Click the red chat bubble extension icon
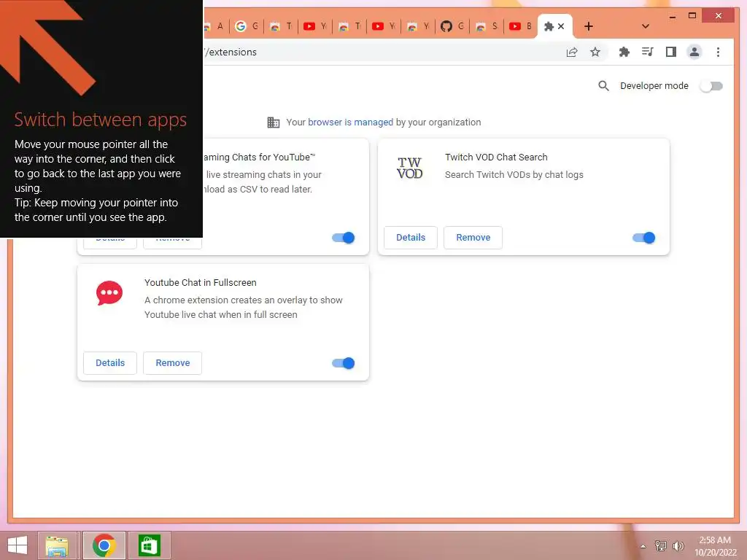 (109, 293)
